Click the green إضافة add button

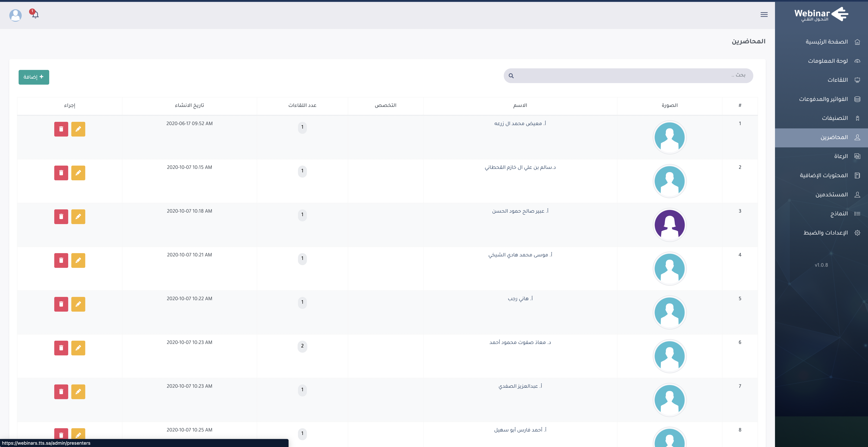(x=34, y=77)
